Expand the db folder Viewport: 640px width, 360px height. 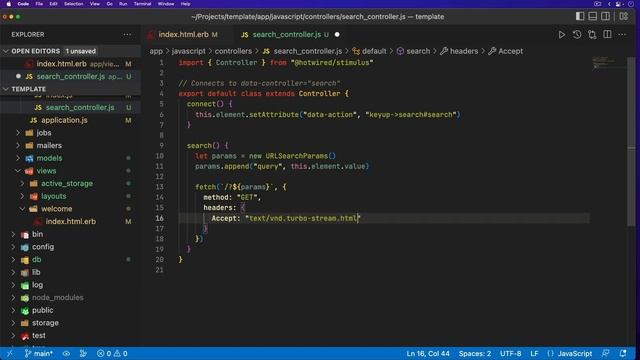click(x=13, y=259)
